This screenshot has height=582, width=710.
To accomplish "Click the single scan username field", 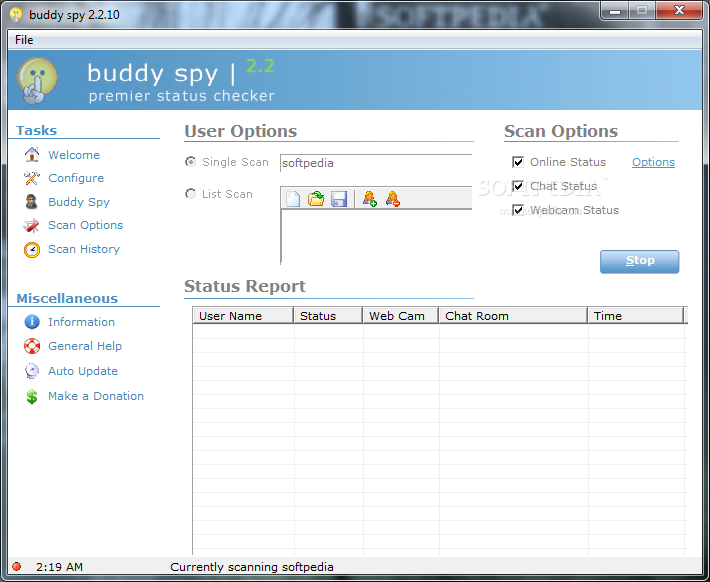I will (376, 163).
